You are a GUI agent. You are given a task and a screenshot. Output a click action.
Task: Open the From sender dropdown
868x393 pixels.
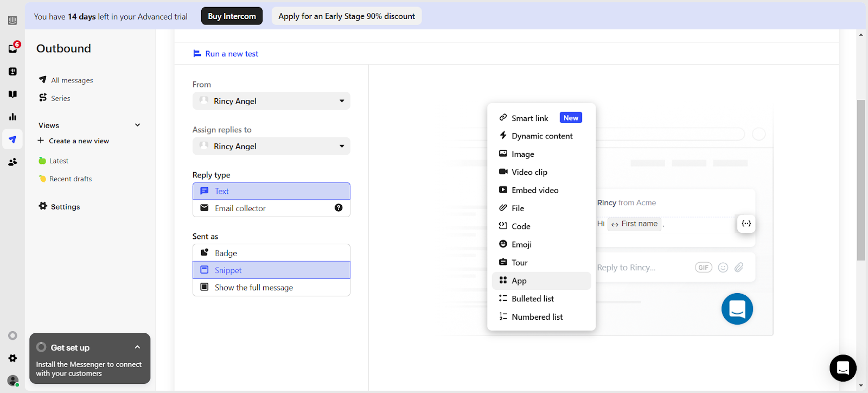pyautogui.click(x=271, y=101)
